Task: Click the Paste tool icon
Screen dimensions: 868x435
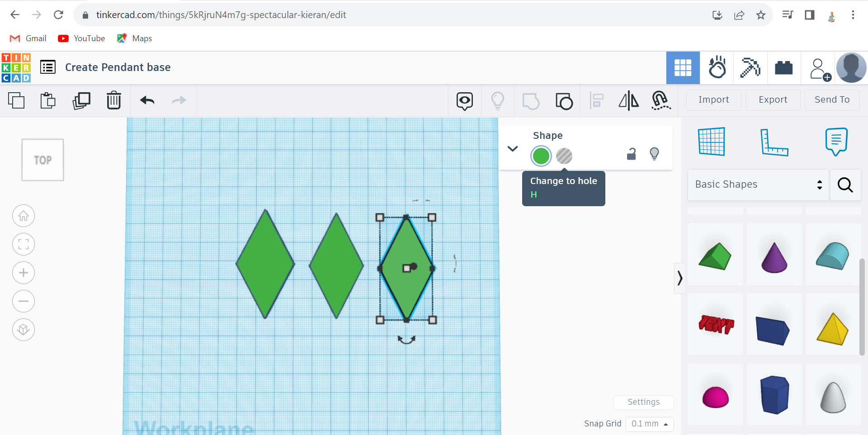Action: tap(48, 100)
